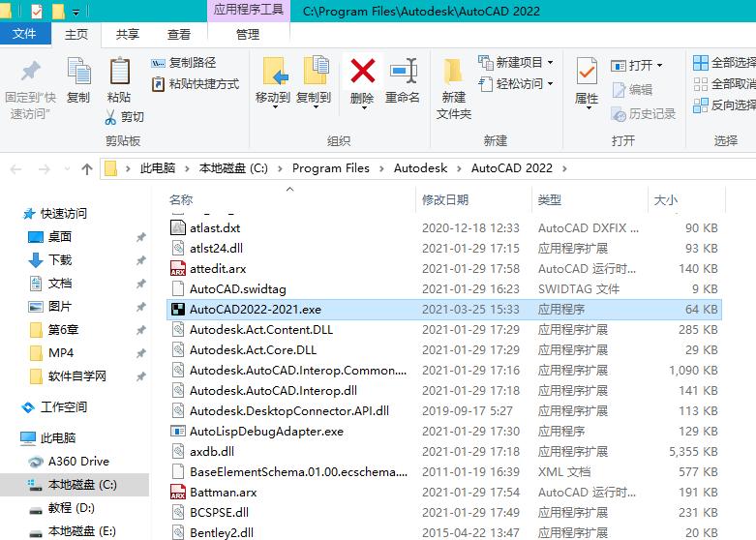Click the red Delete (删除) icon
756x540 pixels.
(363, 72)
